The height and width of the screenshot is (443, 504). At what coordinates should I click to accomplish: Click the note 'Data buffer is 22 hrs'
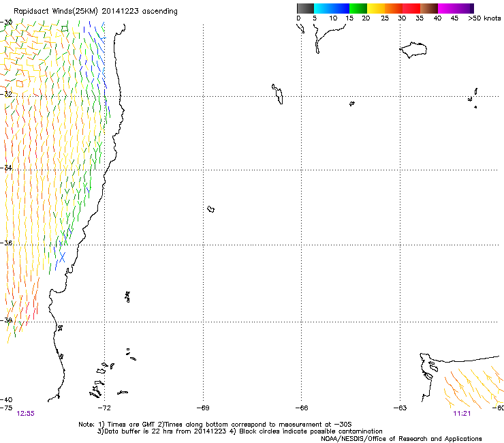pos(137,431)
